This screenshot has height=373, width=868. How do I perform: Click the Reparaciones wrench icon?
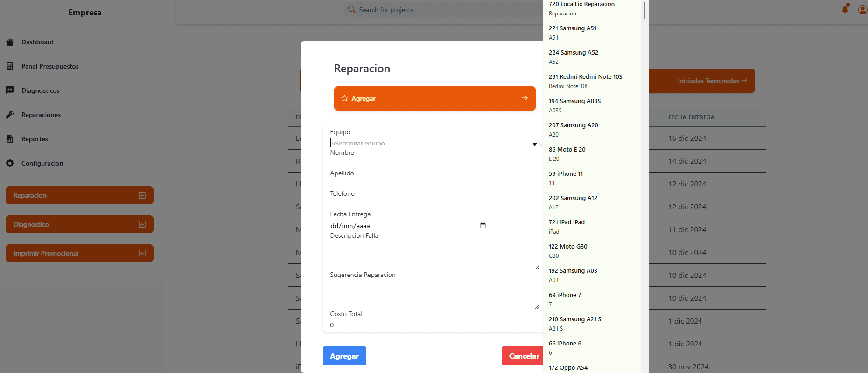point(10,115)
